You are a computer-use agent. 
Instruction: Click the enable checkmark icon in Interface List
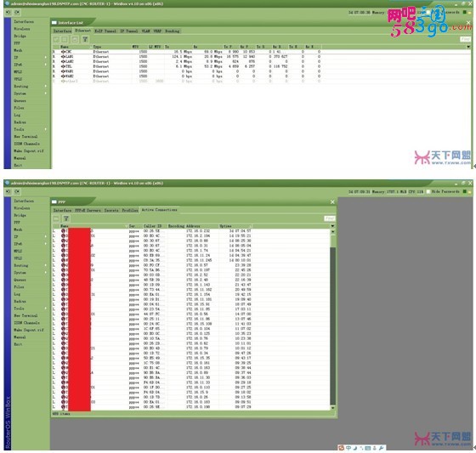tap(56, 39)
